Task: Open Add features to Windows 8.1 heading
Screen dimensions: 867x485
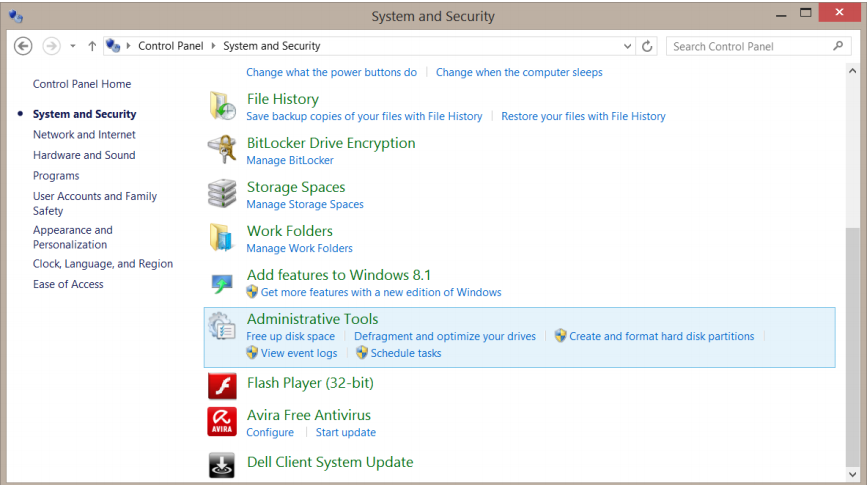Action: point(338,275)
